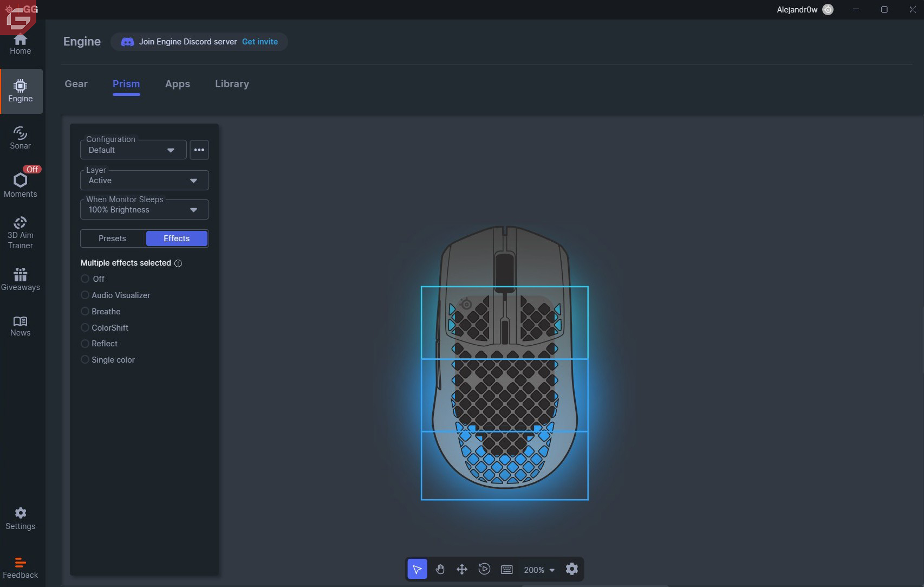
Task: Click the Get invite Discord link
Action: pos(260,42)
